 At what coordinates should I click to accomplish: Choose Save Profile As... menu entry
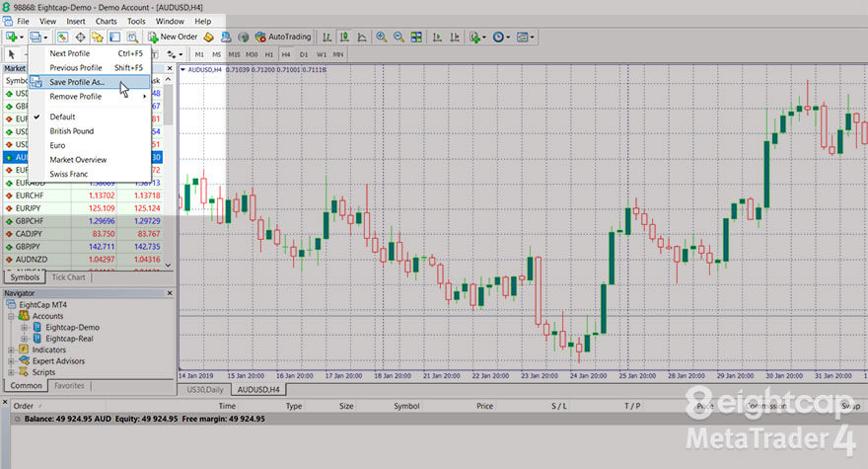pyautogui.click(x=90, y=82)
